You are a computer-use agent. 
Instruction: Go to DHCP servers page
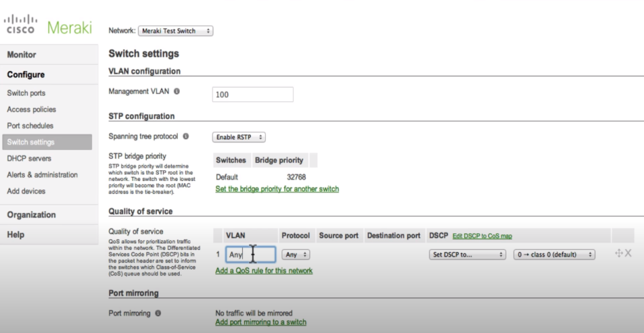click(x=29, y=158)
